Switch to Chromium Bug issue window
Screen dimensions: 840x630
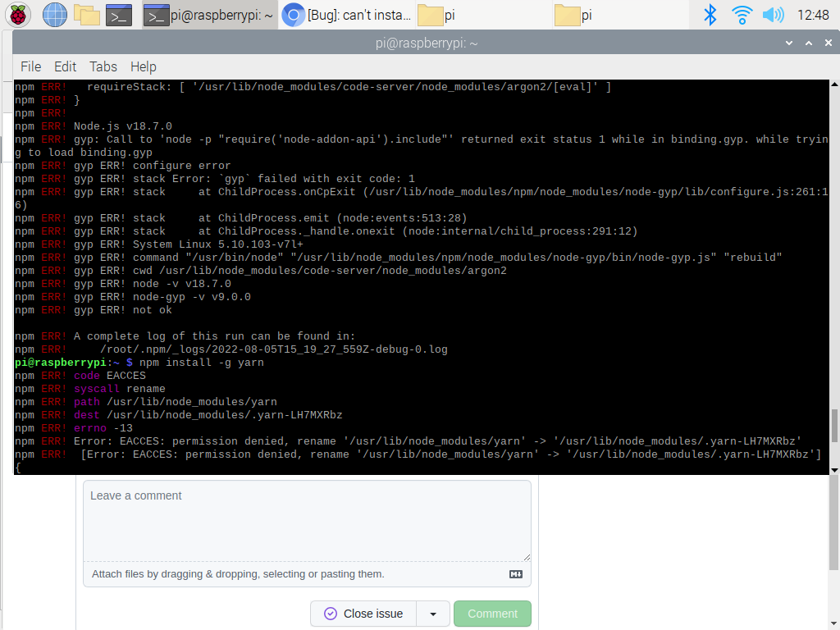(x=347, y=15)
